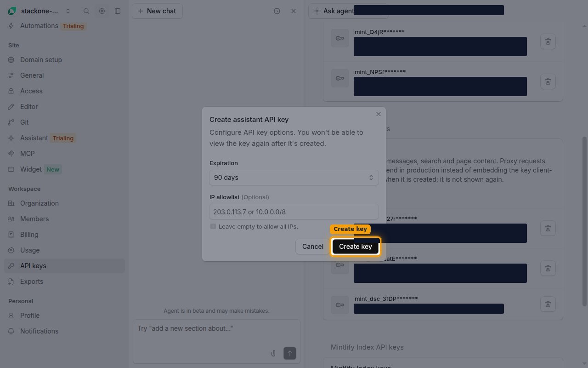Close the Create assistant API key dialog
Viewport: 588px width, 368px height.
click(x=379, y=114)
